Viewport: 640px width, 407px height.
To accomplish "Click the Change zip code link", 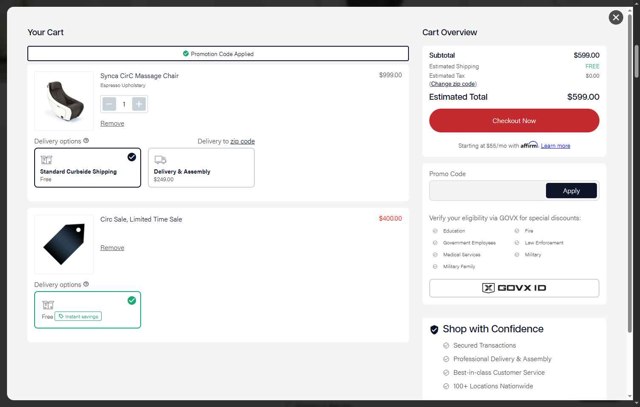I will tap(453, 84).
